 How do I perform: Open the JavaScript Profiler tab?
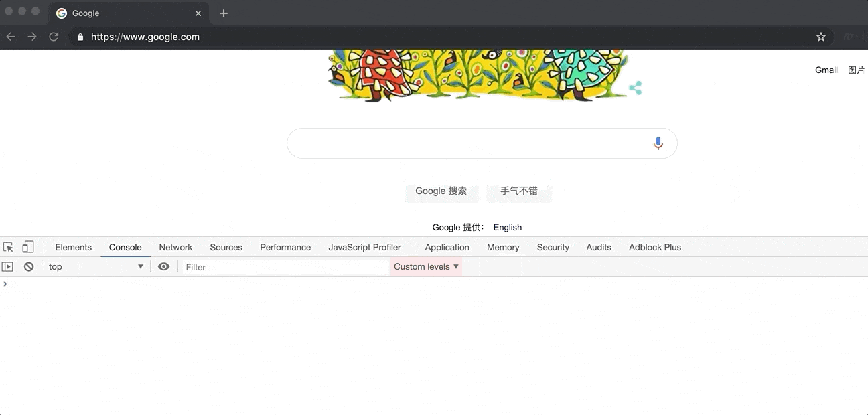coord(364,247)
